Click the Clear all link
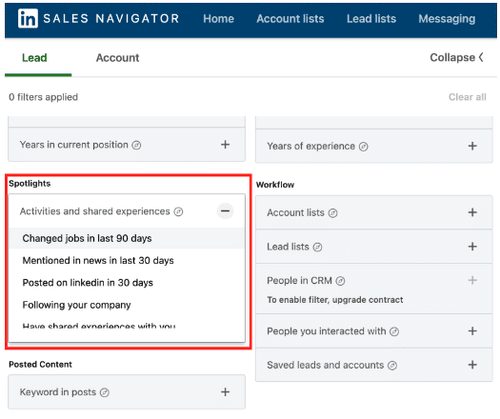The width and height of the screenshot is (500, 419). pos(467,97)
